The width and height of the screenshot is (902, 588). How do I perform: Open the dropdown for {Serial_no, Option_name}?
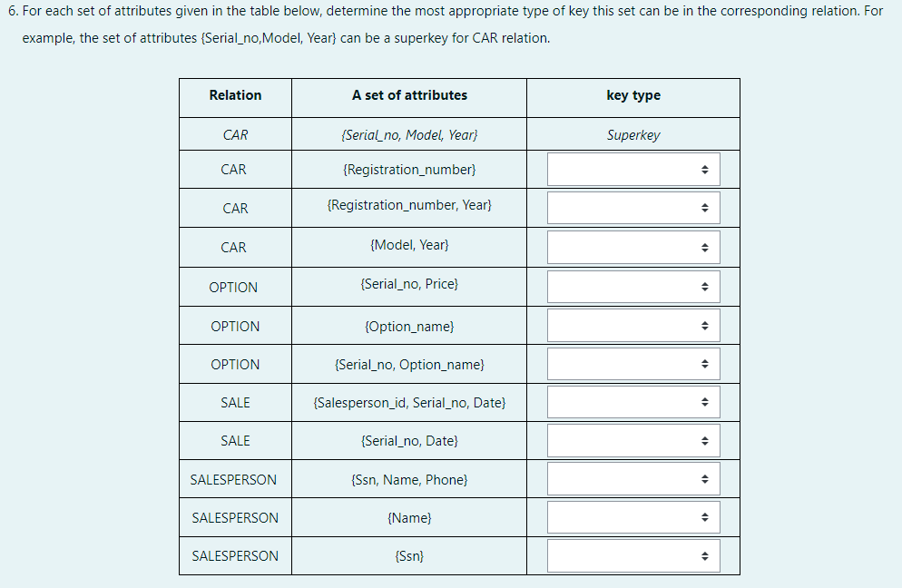click(x=632, y=364)
